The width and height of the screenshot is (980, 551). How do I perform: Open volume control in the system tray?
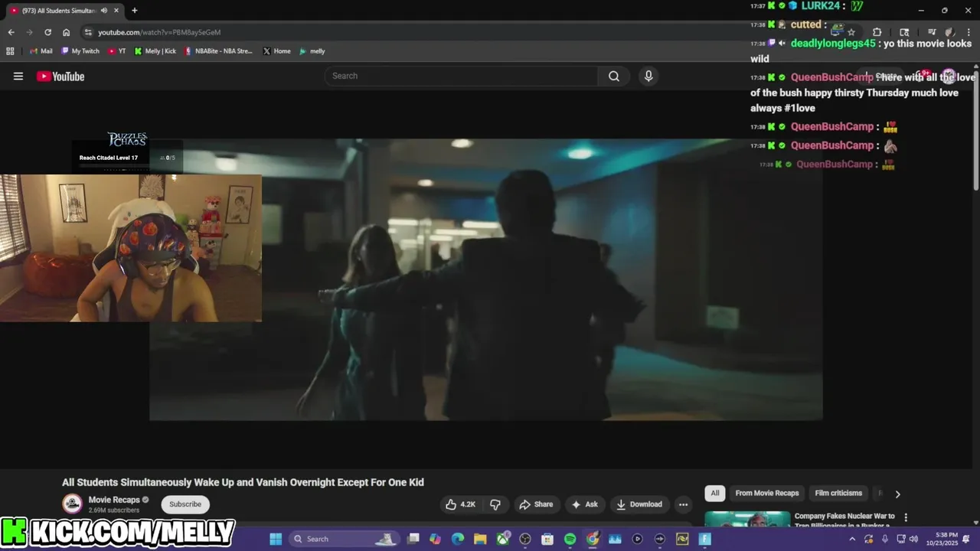click(x=913, y=539)
